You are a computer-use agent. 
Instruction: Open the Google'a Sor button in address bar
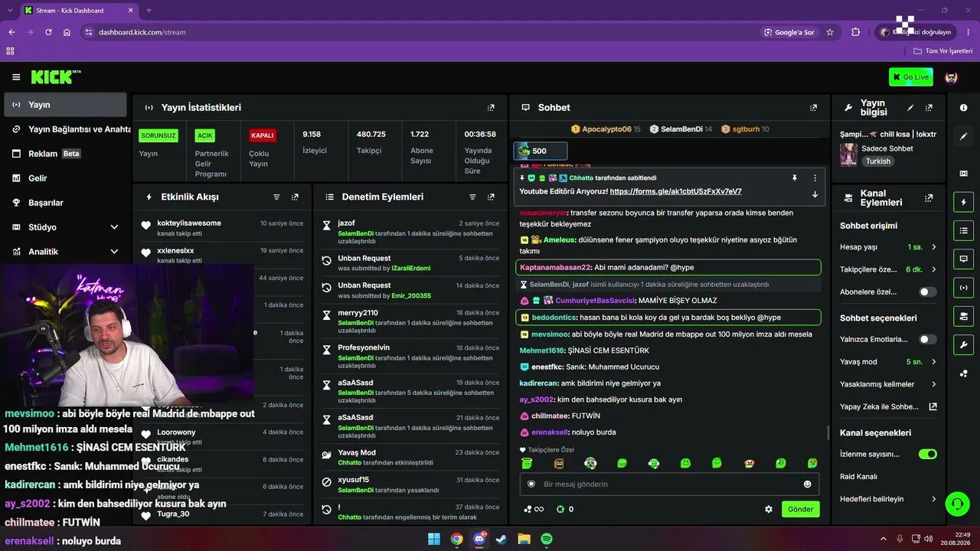[789, 32]
